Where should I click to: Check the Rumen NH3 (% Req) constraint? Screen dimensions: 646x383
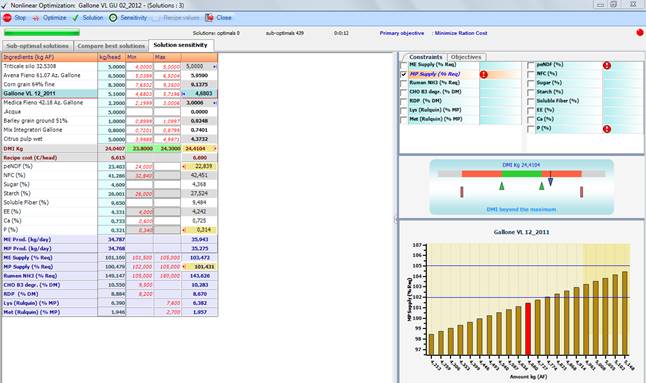coord(404,84)
